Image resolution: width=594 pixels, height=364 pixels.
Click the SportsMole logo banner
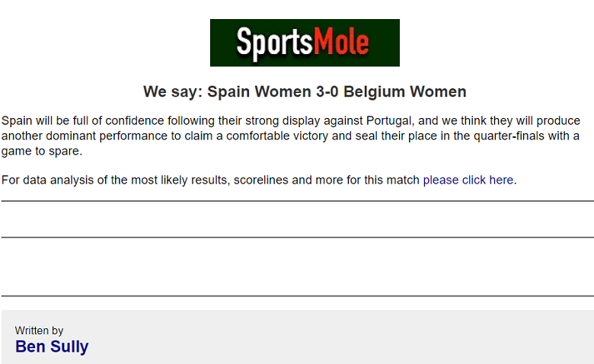305,43
